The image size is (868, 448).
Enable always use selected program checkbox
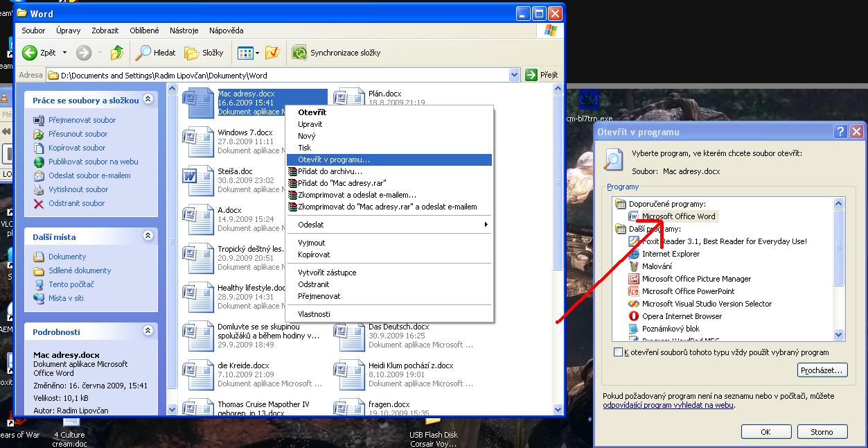coord(619,352)
